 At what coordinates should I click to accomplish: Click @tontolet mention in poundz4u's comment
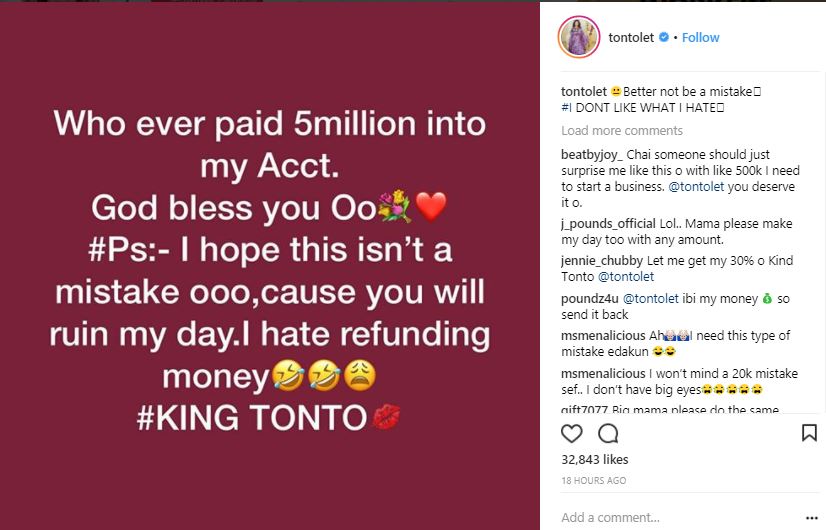tap(654, 299)
